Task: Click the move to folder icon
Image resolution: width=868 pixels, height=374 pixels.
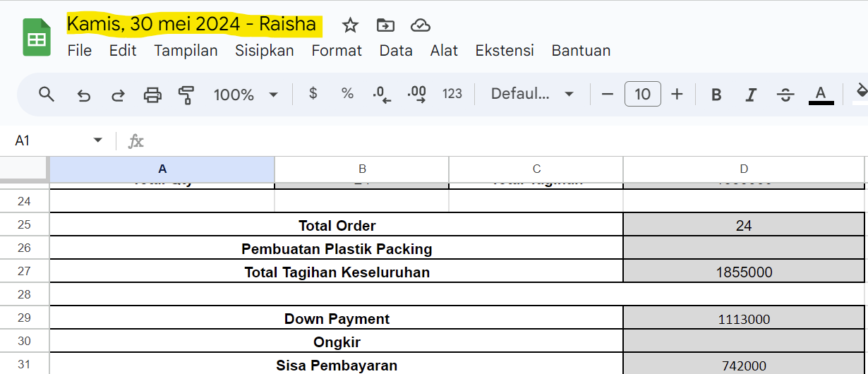Action: point(385,25)
